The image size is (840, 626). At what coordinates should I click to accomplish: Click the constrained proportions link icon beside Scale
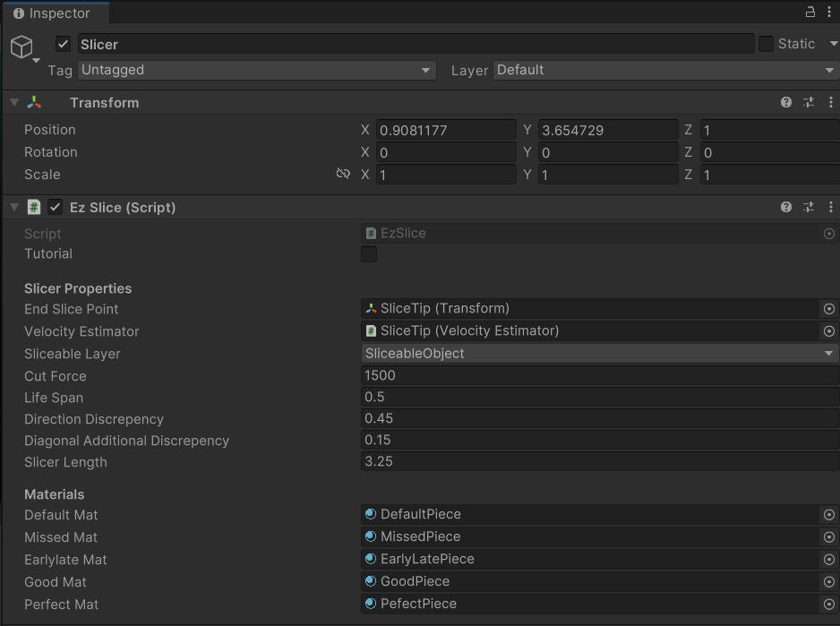tap(343, 175)
